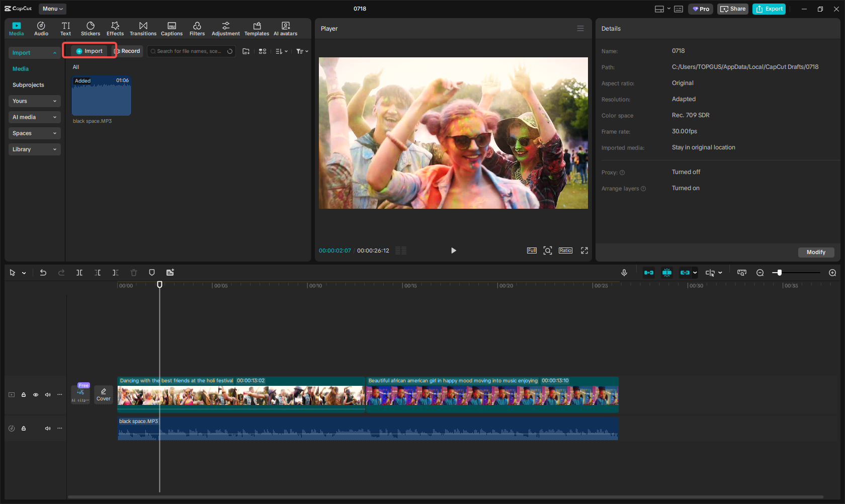Mute the black space.MP3 audio track

point(48,428)
